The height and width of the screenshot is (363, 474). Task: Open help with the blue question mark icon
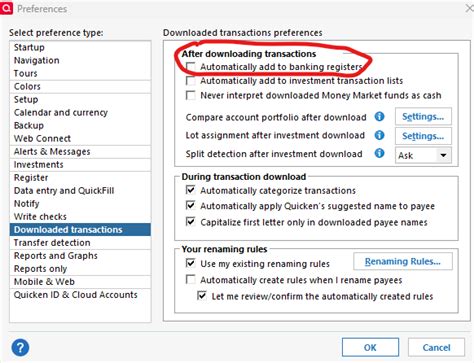coord(20,348)
